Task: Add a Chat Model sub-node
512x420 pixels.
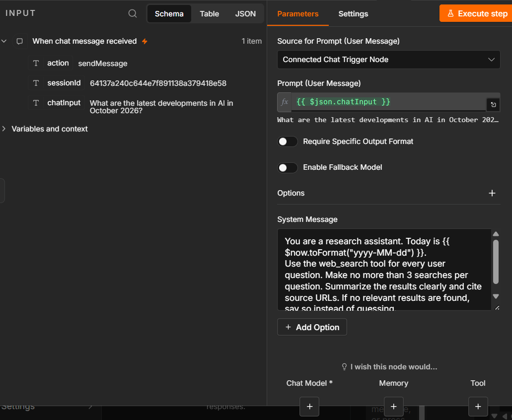Action: [x=309, y=406]
